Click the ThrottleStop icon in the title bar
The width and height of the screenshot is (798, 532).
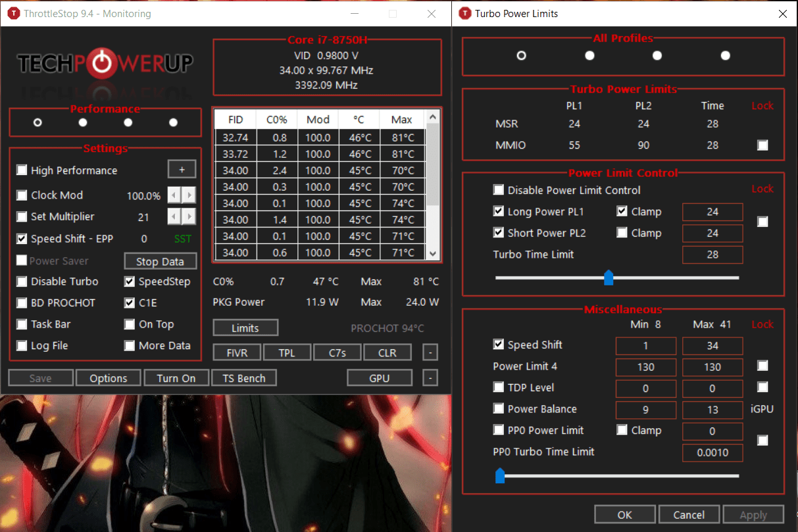14,13
